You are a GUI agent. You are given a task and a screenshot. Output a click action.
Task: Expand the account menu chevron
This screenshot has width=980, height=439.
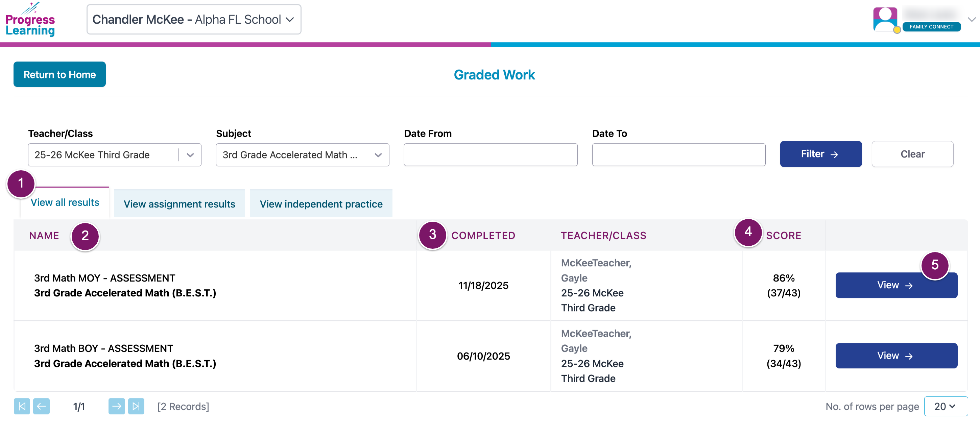pyautogui.click(x=972, y=19)
